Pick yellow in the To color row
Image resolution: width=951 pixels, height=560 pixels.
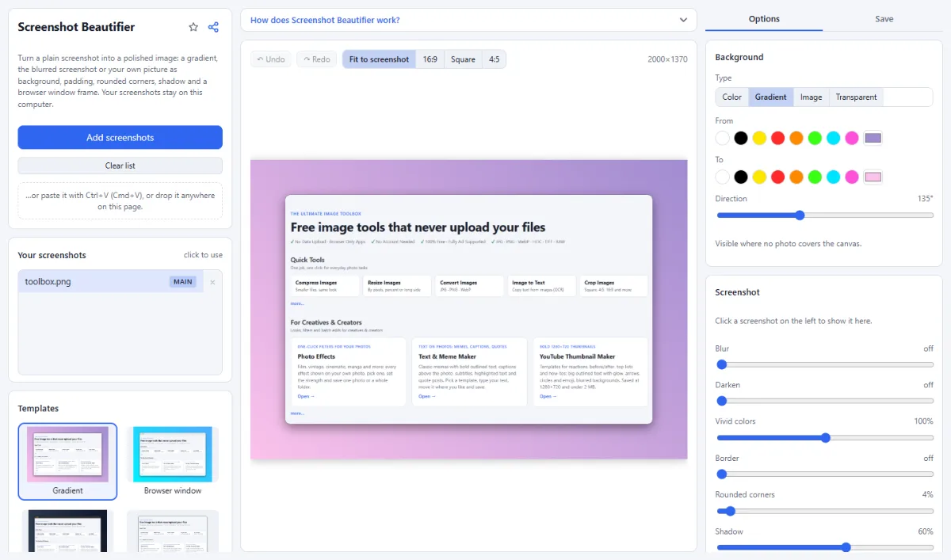click(x=759, y=177)
